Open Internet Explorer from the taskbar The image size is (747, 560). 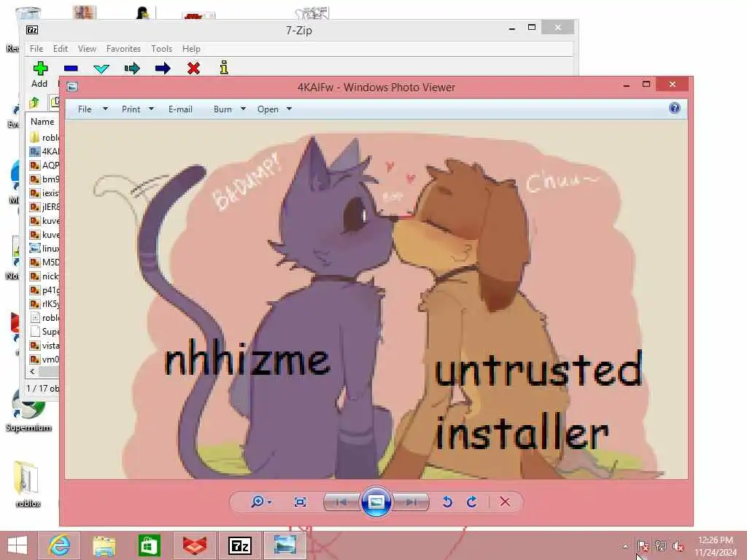[59, 545]
